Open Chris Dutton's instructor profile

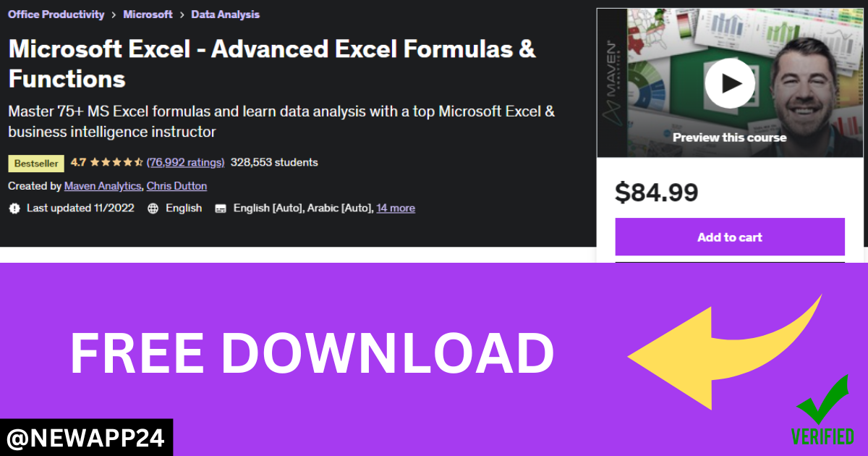click(176, 186)
